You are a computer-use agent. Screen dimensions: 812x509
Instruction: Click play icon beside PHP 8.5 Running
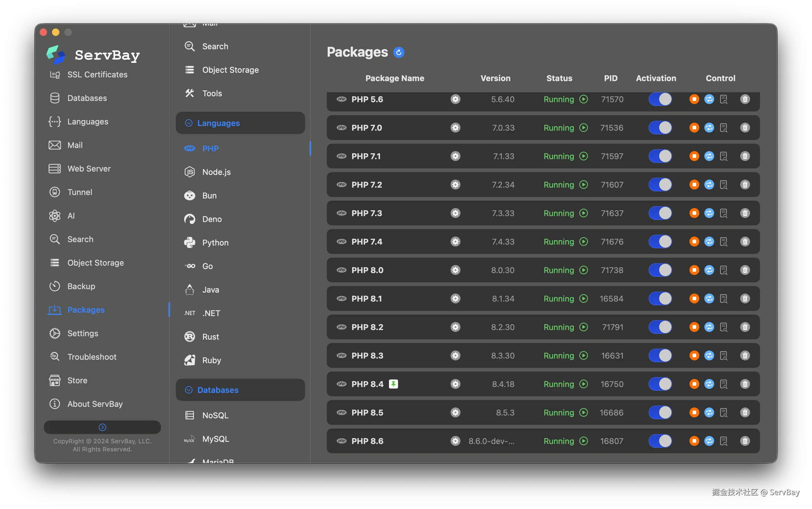click(x=584, y=413)
